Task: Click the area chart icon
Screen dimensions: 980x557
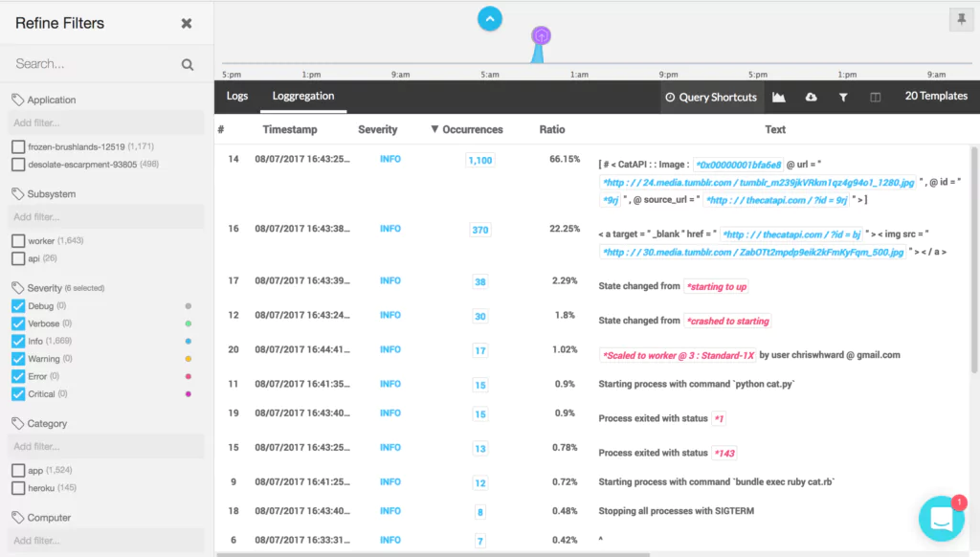Action: pyautogui.click(x=779, y=97)
